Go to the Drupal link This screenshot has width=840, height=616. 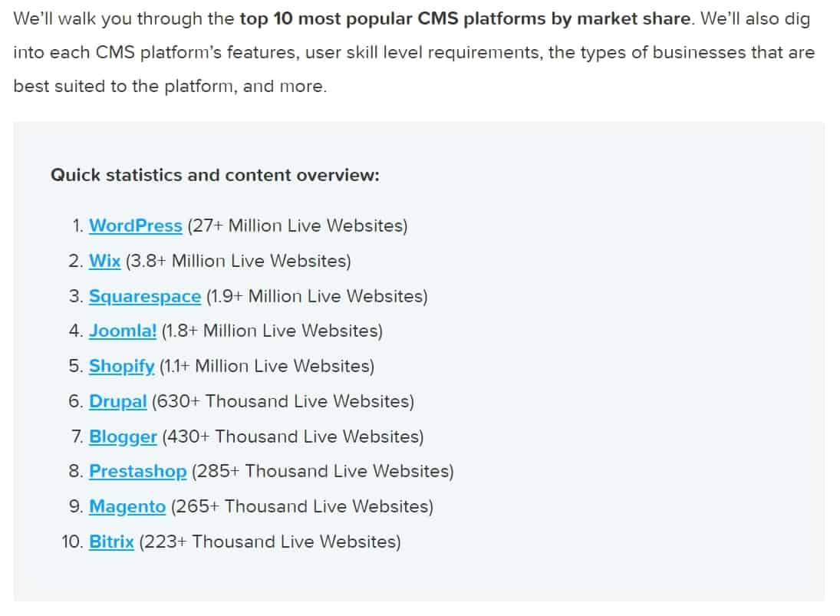pyautogui.click(x=118, y=401)
